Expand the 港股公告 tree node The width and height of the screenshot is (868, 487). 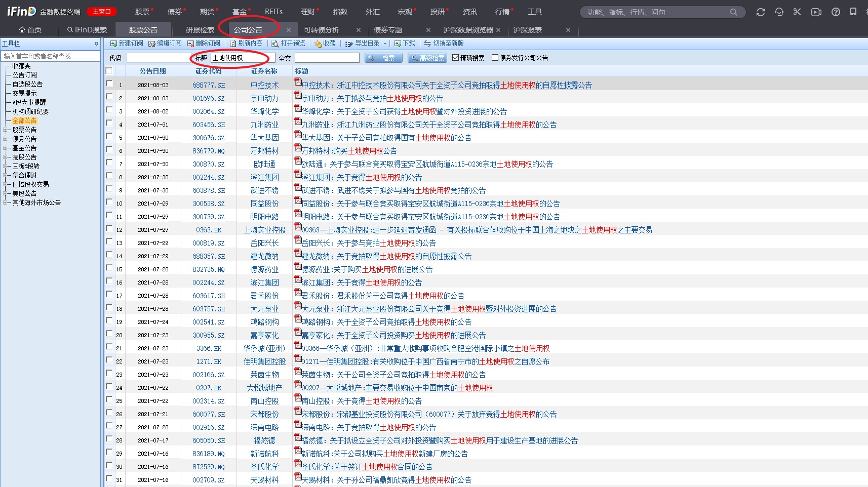click(5, 157)
